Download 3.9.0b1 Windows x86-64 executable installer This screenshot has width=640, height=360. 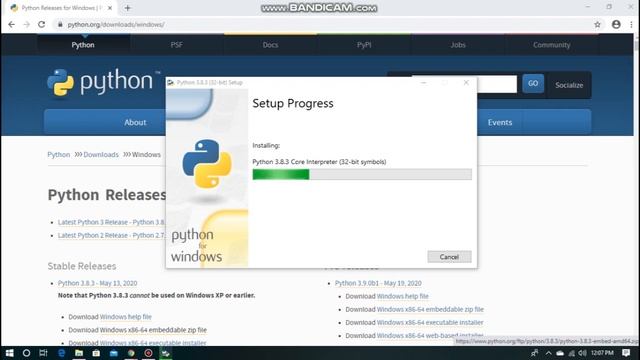(x=430, y=322)
